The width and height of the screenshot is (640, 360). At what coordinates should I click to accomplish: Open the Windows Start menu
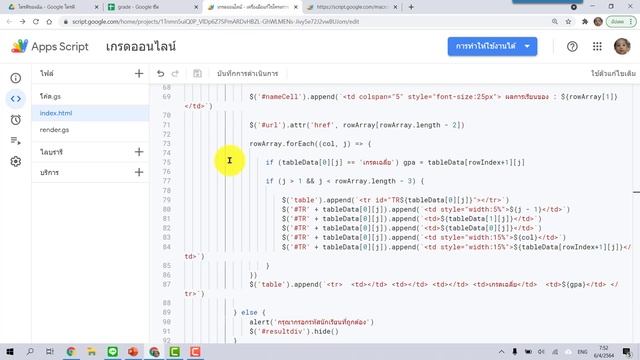10,351
